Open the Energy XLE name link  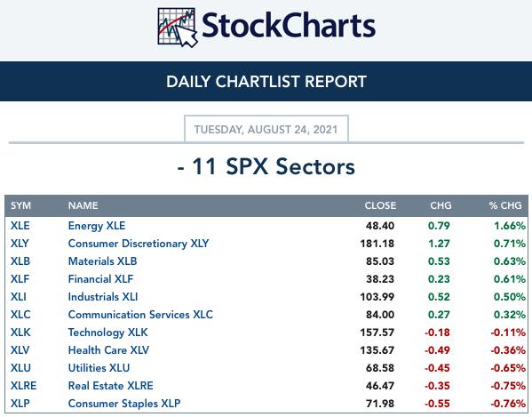pos(97,226)
